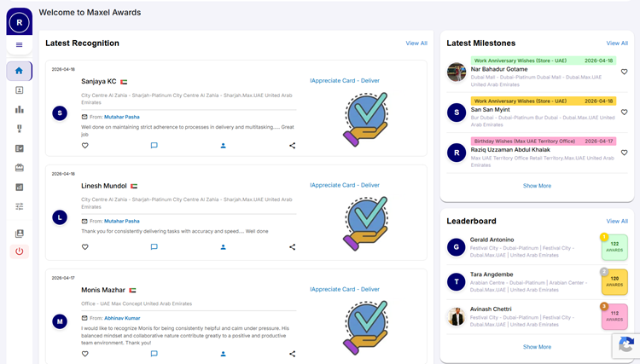Click Tara Angdembe's 120 awards badge

click(x=614, y=281)
